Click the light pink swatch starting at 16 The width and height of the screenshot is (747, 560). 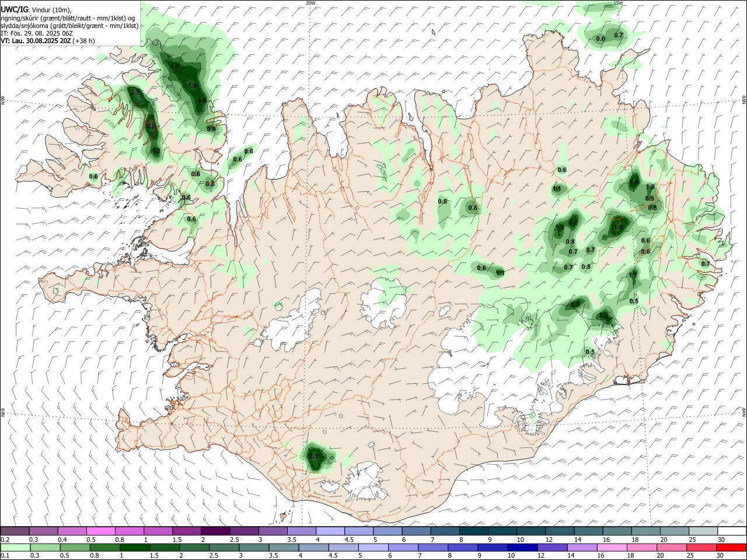click(x=611, y=548)
